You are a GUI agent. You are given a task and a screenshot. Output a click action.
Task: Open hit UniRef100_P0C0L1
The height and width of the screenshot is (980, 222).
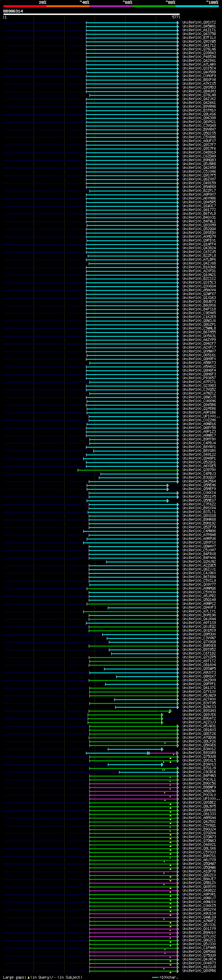pos(199,779)
